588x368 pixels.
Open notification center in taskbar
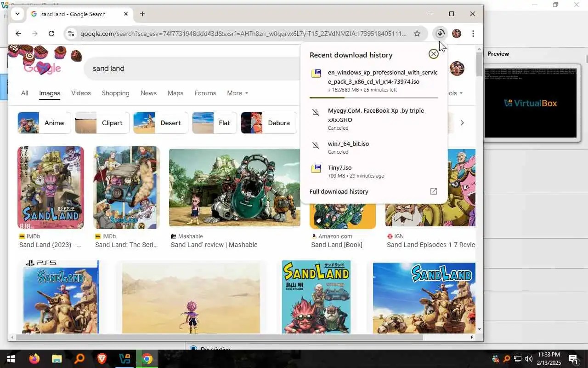573,359
